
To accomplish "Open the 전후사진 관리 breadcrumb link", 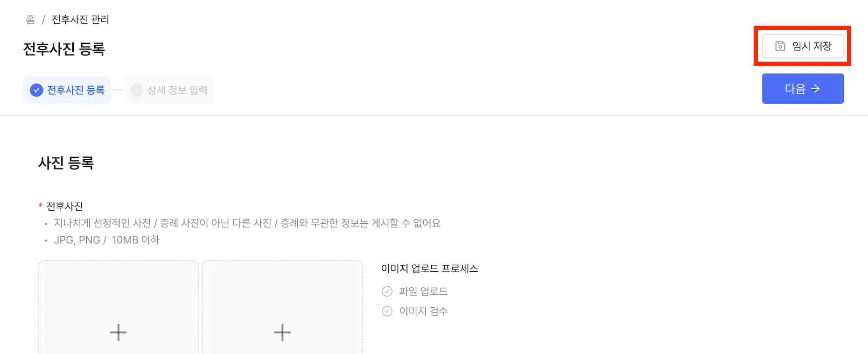I will [x=80, y=20].
